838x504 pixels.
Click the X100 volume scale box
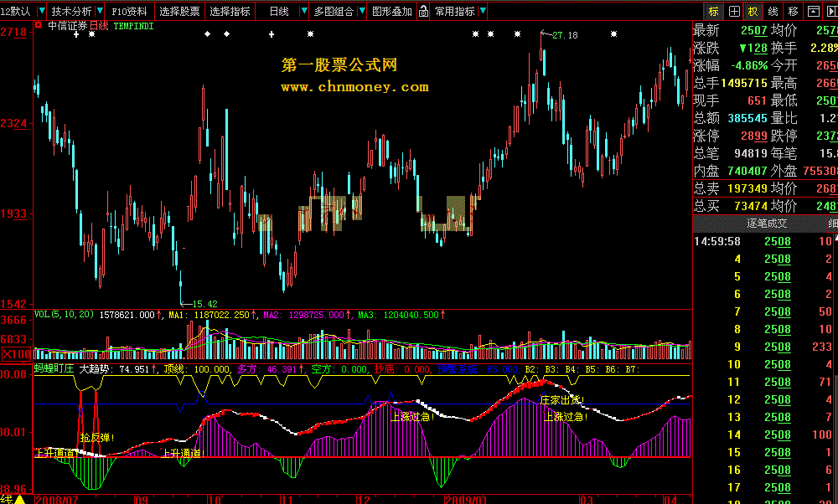17,354
